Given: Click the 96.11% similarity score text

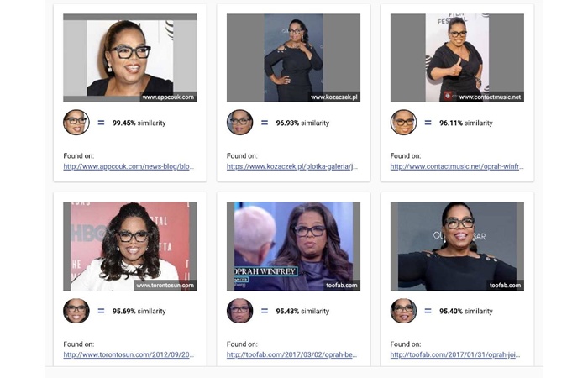Looking at the screenshot, I should pos(465,123).
